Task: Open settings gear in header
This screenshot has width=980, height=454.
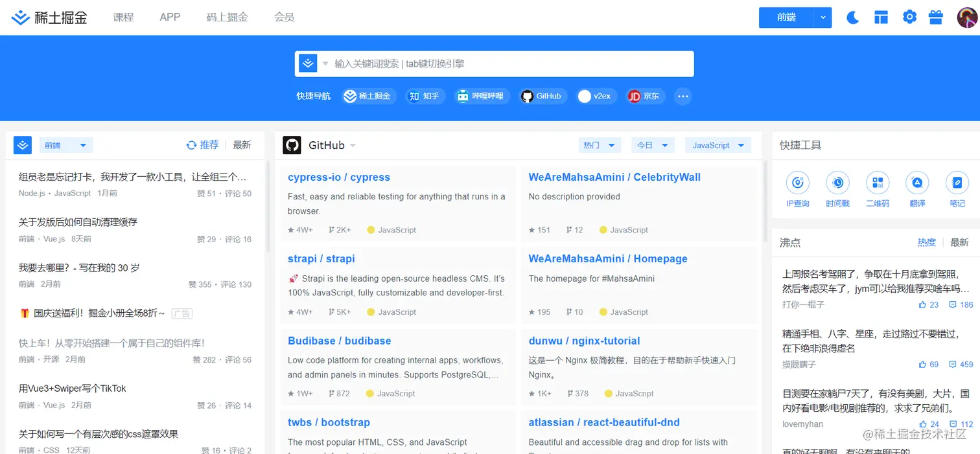Action: point(909,17)
